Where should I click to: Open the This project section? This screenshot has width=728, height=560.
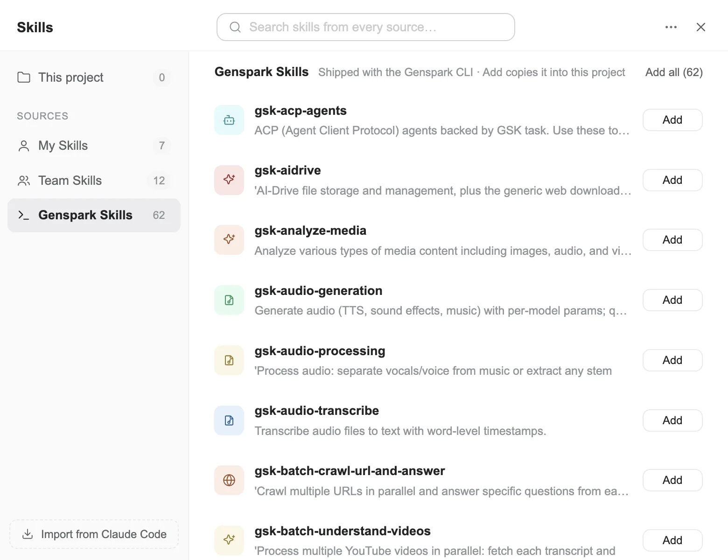94,77
